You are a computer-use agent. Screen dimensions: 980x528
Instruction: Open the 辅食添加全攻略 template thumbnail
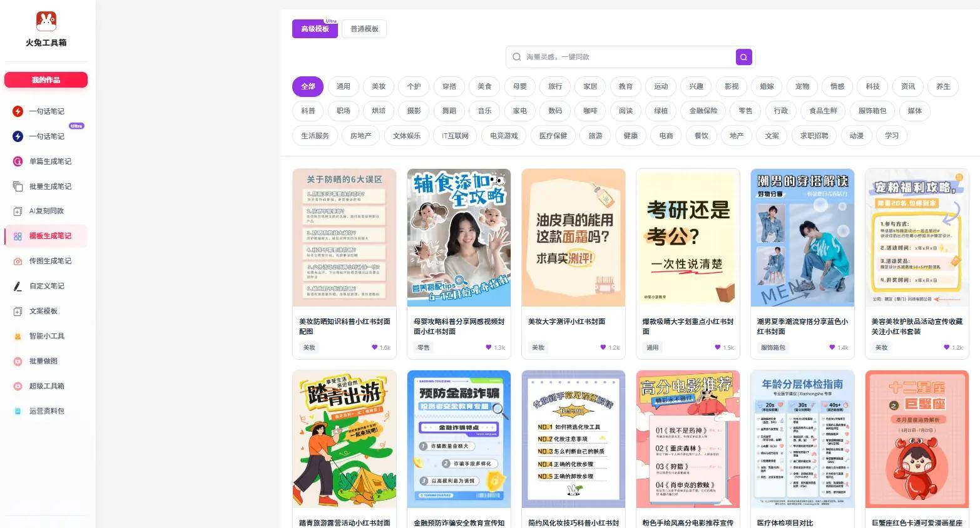pyautogui.click(x=459, y=238)
